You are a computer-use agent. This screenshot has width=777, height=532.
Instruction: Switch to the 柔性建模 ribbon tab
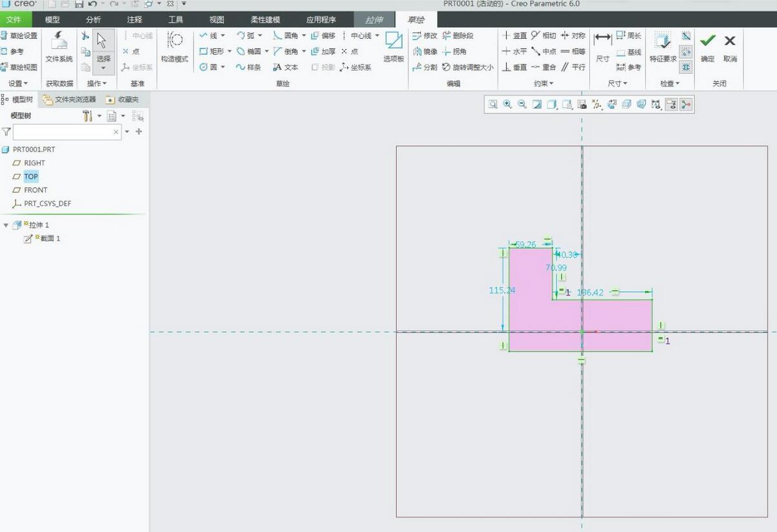[x=265, y=20]
